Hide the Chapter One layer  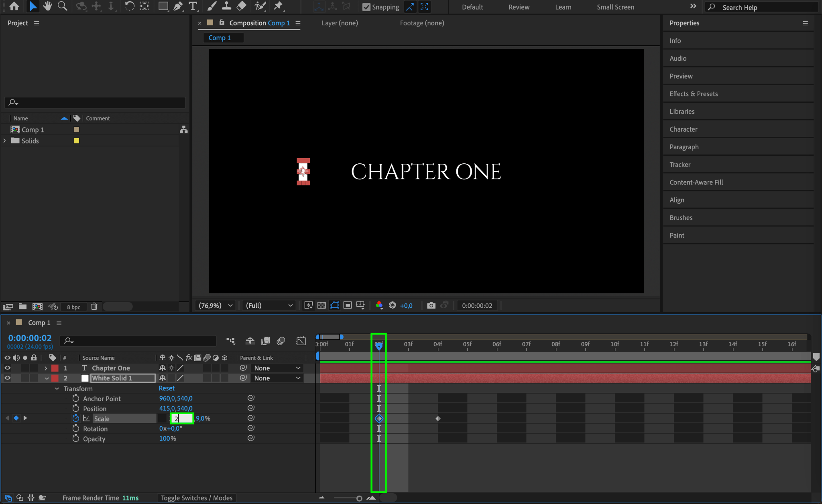pos(7,368)
